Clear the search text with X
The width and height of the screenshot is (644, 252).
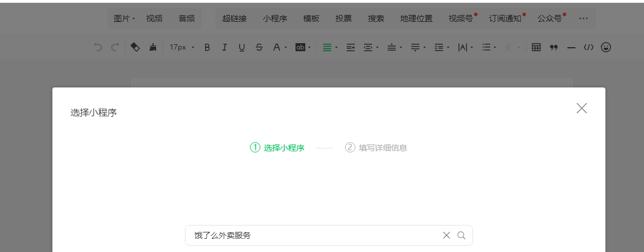point(446,235)
